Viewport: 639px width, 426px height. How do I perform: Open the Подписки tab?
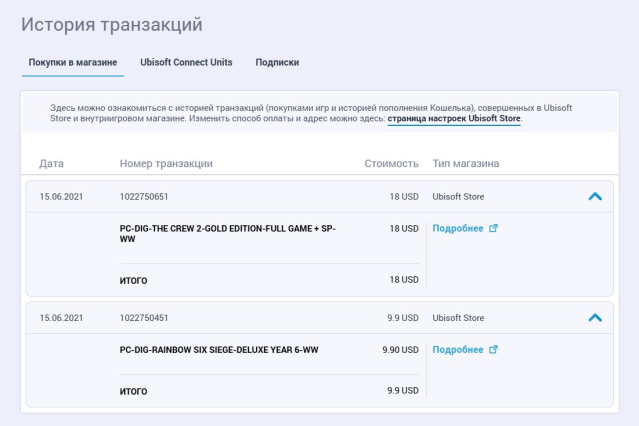click(x=277, y=62)
